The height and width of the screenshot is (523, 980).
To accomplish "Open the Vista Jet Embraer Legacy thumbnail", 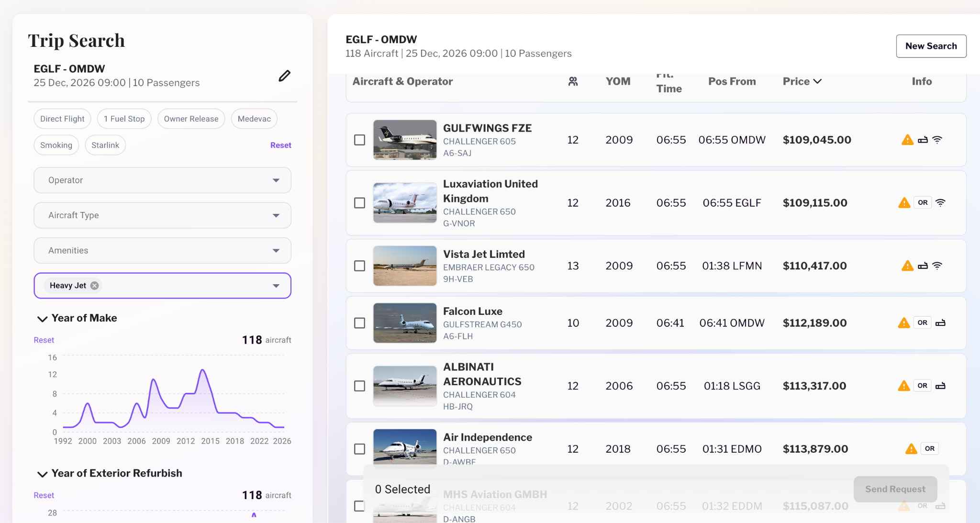I will pos(405,266).
